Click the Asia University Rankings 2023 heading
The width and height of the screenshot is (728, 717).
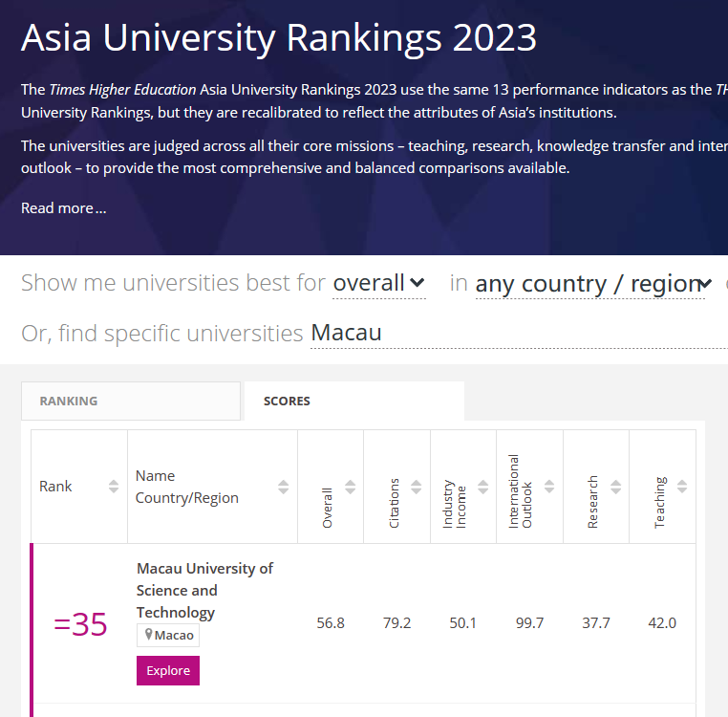(x=279, y=37)
